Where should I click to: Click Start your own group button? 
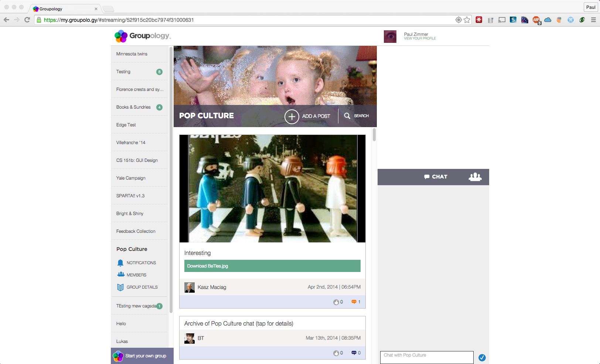[142, 356]
